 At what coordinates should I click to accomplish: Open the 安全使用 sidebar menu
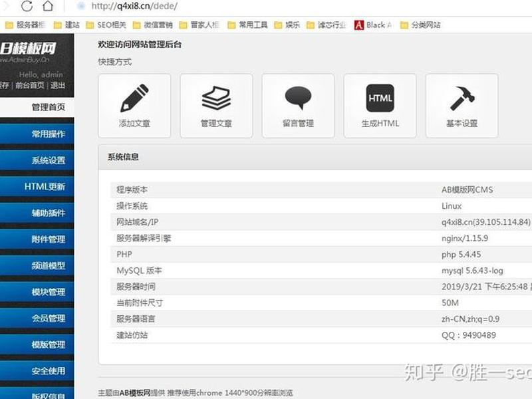pos(37,371)
